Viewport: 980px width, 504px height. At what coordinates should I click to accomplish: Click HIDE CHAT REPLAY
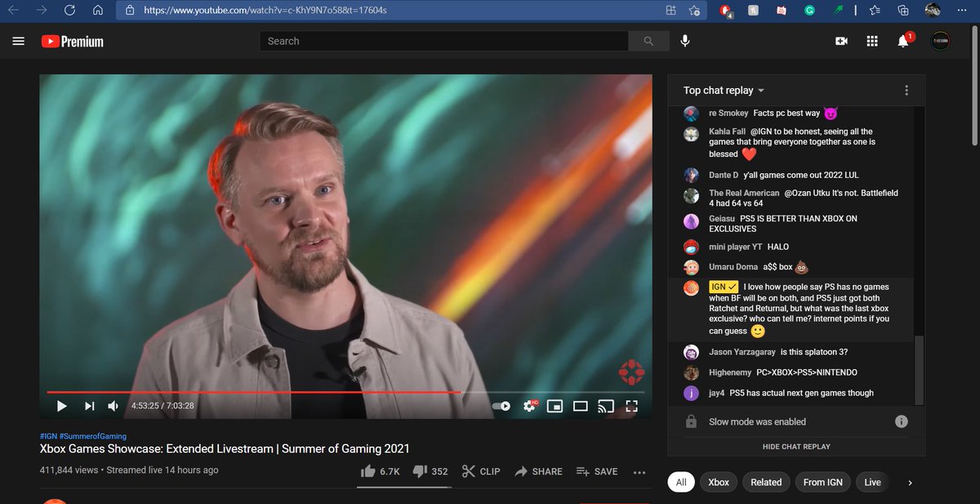[796, 447]
